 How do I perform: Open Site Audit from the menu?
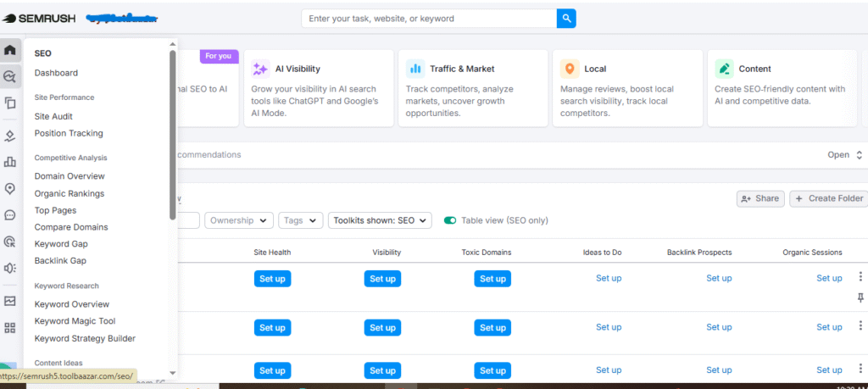(x=53, y=116)
